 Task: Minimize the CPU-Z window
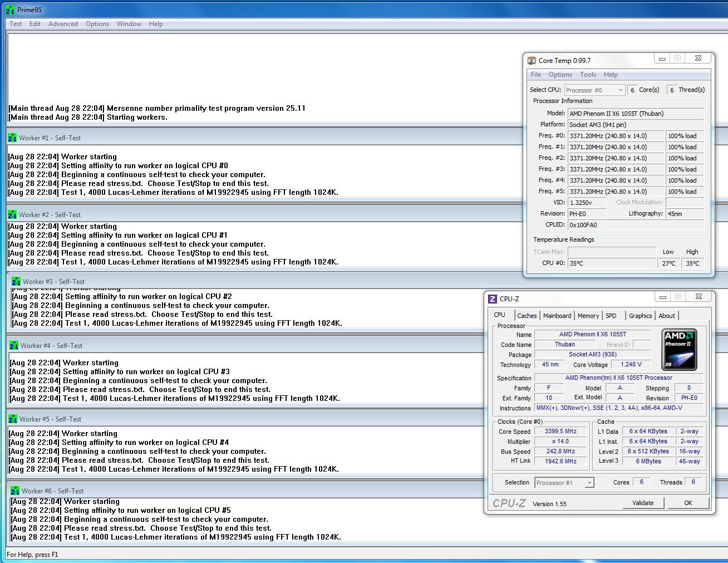coord(663,297)
